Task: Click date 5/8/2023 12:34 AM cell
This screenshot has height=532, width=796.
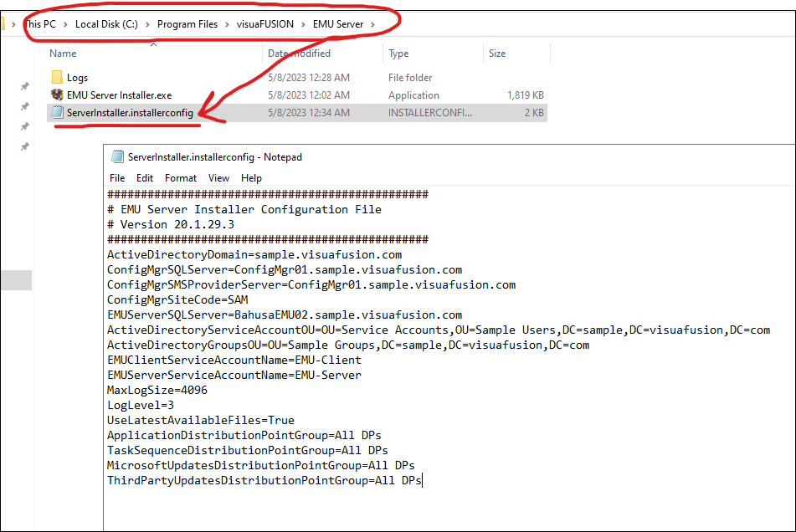Action: [x=309, y=113]
